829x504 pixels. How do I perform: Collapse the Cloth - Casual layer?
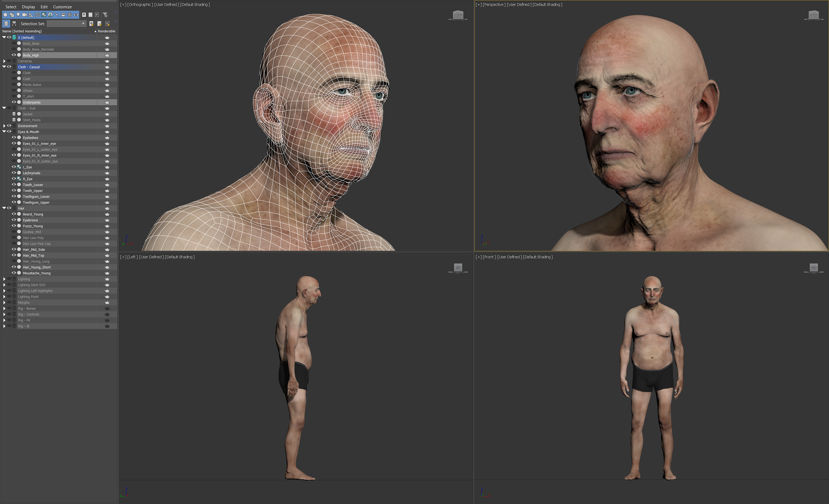point(4,66)
